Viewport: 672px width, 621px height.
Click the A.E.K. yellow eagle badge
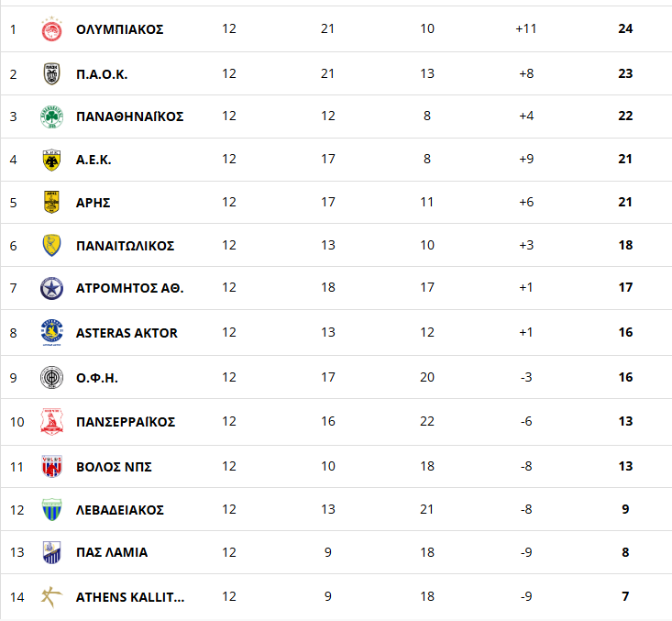click(52, 160)
